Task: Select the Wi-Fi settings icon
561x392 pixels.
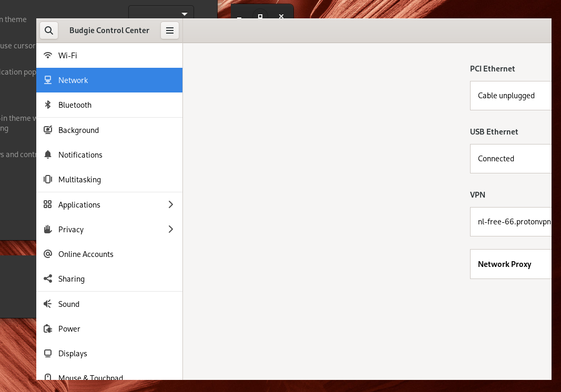Action: (48, 55)
